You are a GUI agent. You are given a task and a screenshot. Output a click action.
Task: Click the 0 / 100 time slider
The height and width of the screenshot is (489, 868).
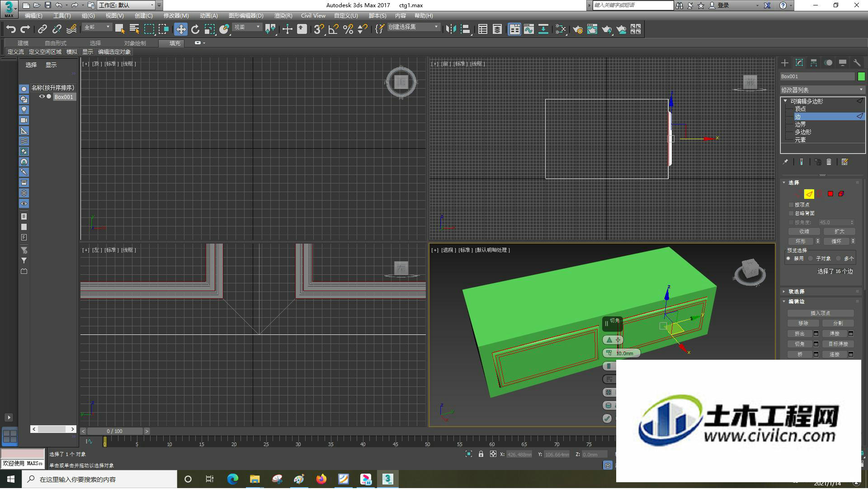point(115,432)
